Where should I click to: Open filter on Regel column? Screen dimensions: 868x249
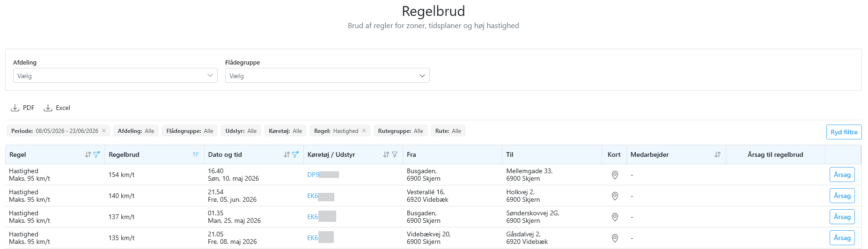[96, 154]
